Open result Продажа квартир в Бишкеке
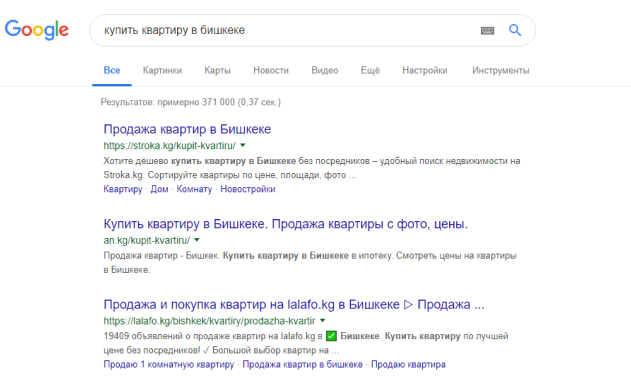Image resolution: width=631 pixels, height=383 pixels. pyautogui.click(x=187, y=129)
